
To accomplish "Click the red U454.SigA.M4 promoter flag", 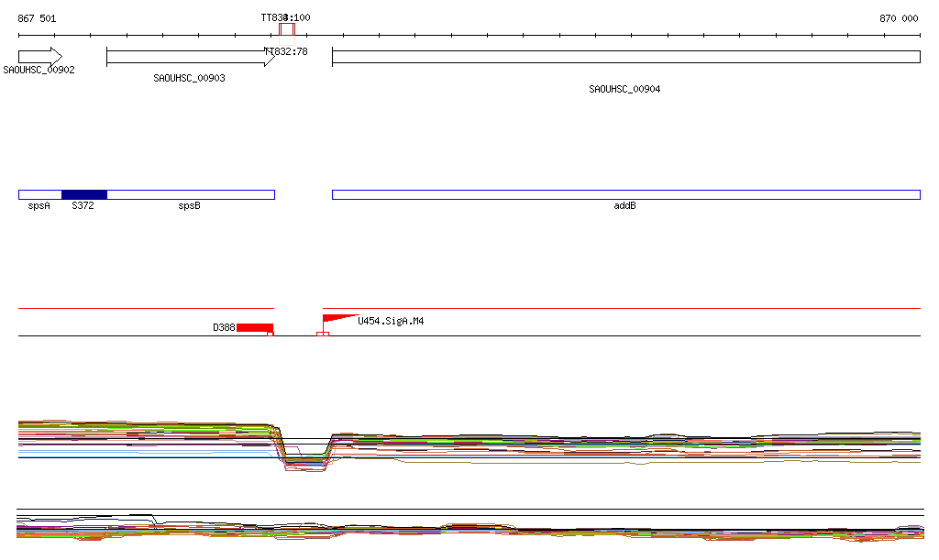I will (x=337, y=319).
